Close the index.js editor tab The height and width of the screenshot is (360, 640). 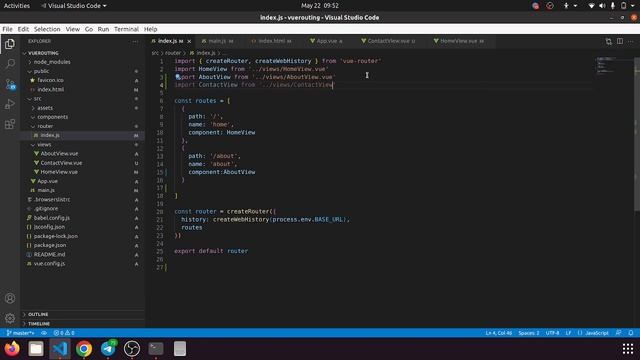pos(189,41)
